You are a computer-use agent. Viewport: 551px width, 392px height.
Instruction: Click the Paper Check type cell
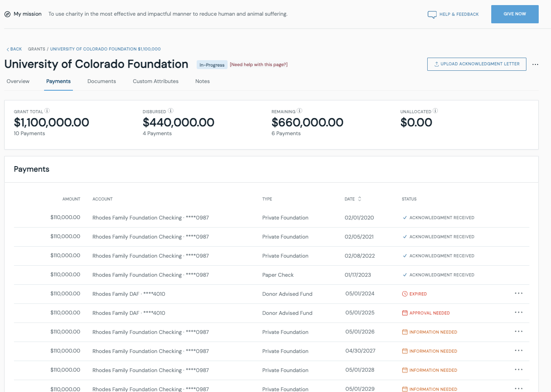point(278,275)
